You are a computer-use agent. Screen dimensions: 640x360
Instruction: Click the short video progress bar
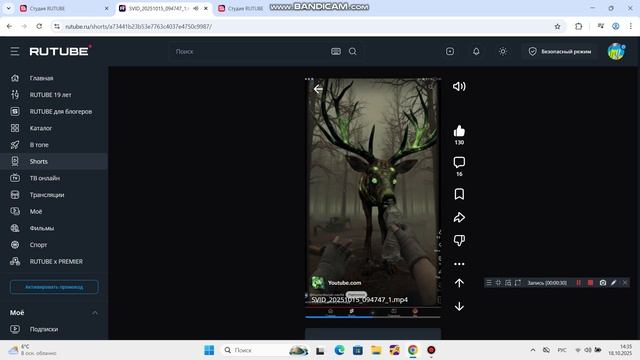373,317
